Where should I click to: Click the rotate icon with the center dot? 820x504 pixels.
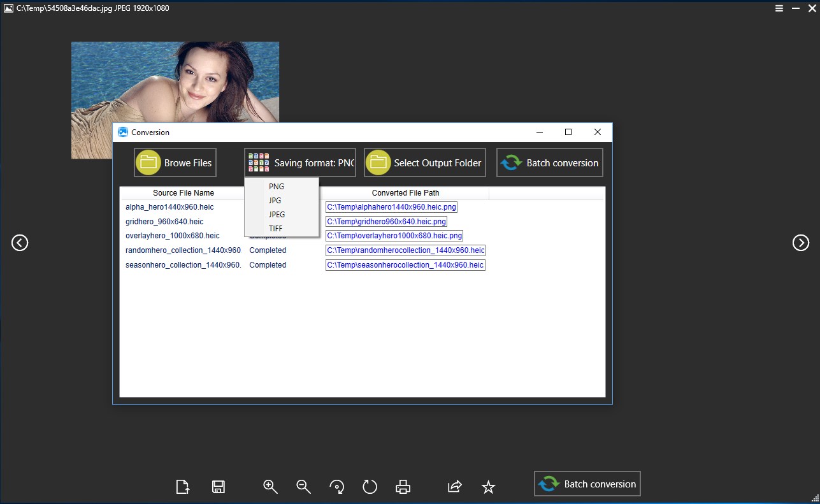336,487
